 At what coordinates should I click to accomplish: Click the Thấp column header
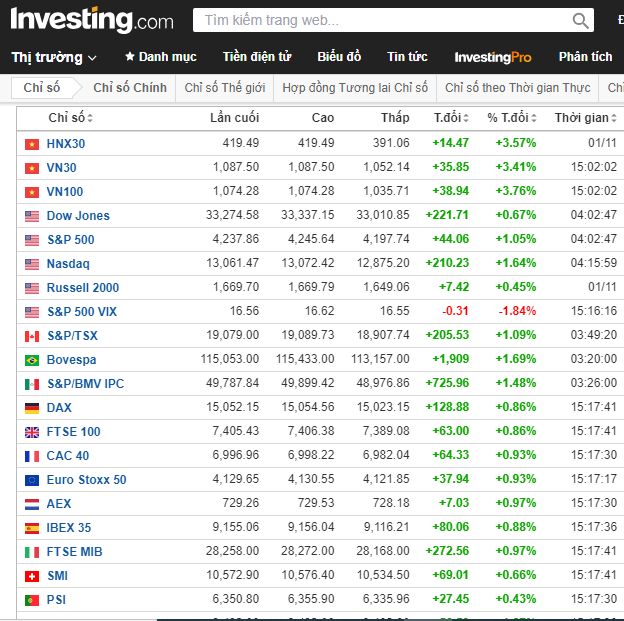[x=395, y=118]
